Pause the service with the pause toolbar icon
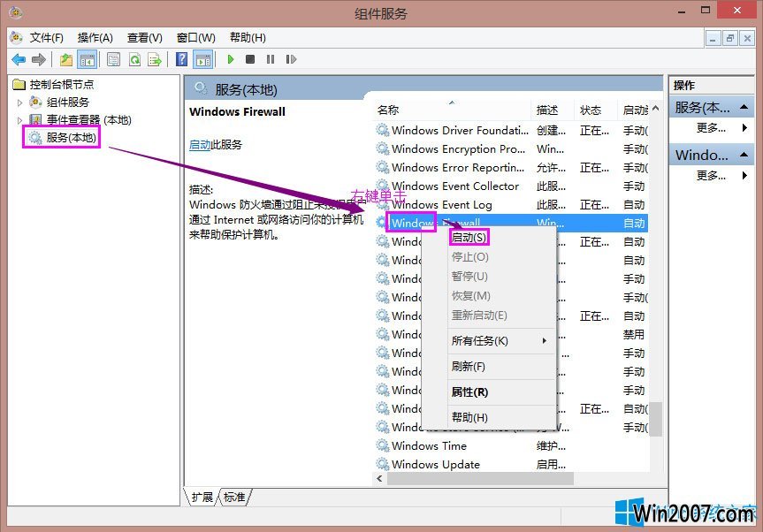This screenshot has width=763, height=532. (x=271, y=59)
